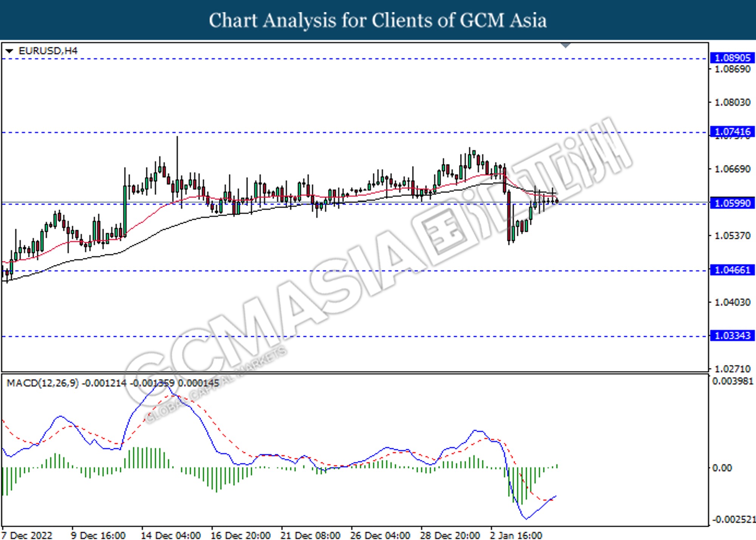Click the 7 Dec 2022 date label

[27, 535]
